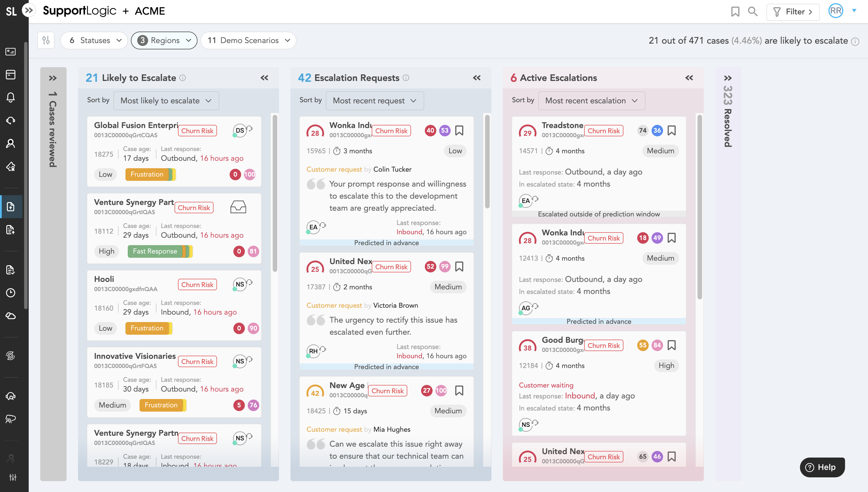Open the search magnifier icon

click(x=753, y=12)
